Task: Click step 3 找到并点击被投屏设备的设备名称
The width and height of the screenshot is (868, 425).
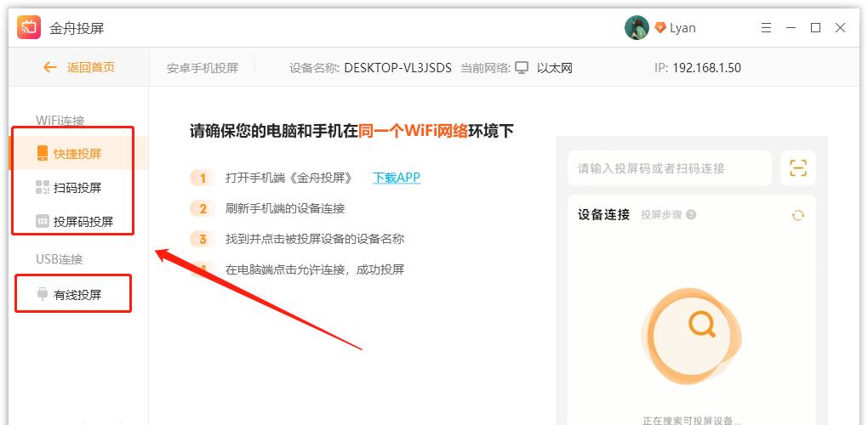Action: click(315, 240)
